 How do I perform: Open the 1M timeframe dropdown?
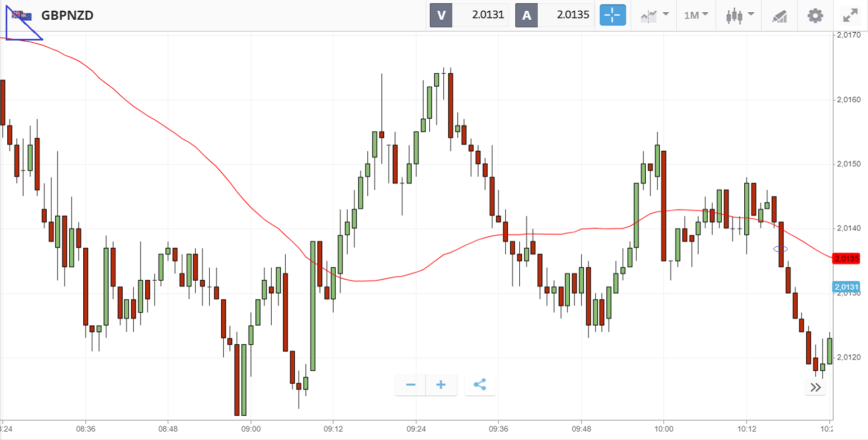(x=696, y=15)
